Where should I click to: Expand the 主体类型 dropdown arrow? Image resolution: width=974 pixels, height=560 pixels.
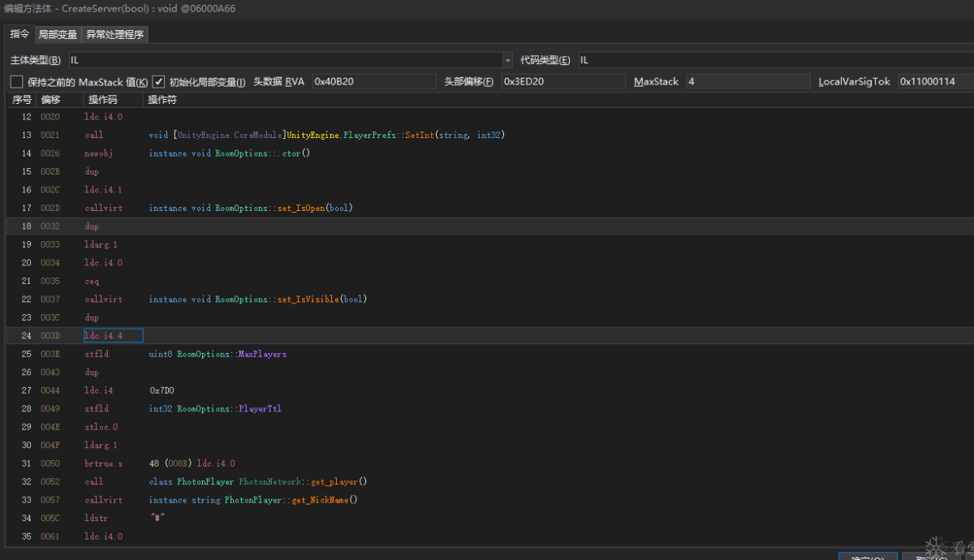(x=507, y=60)
